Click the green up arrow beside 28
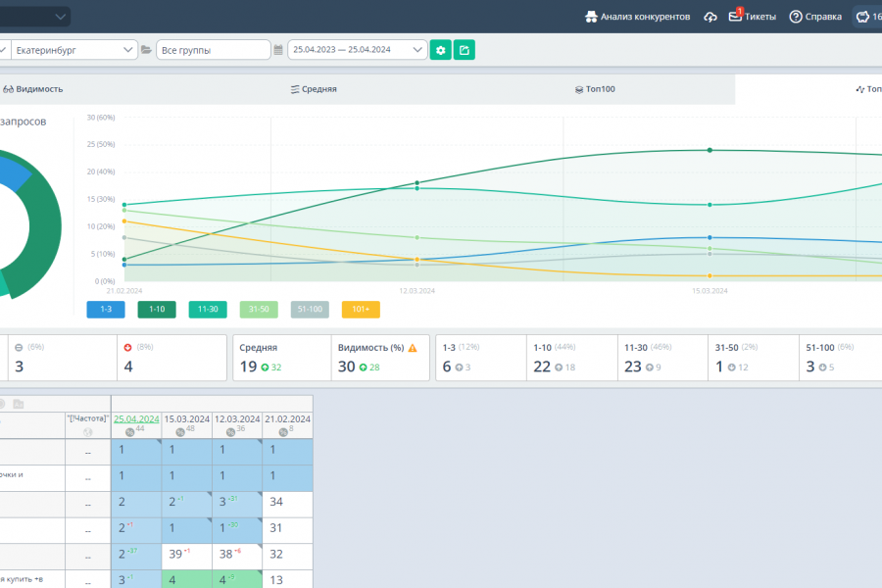Viewport: 882px width, 588px height. [x=364, y=367]
